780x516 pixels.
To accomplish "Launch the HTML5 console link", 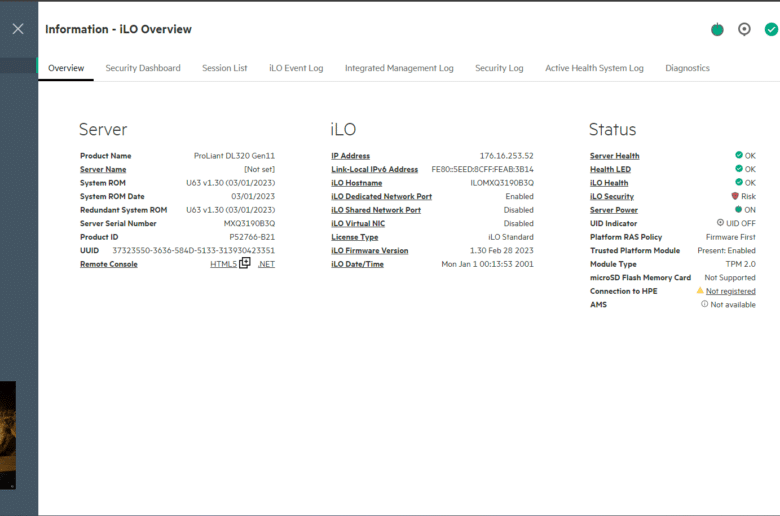I will point(223,264).
